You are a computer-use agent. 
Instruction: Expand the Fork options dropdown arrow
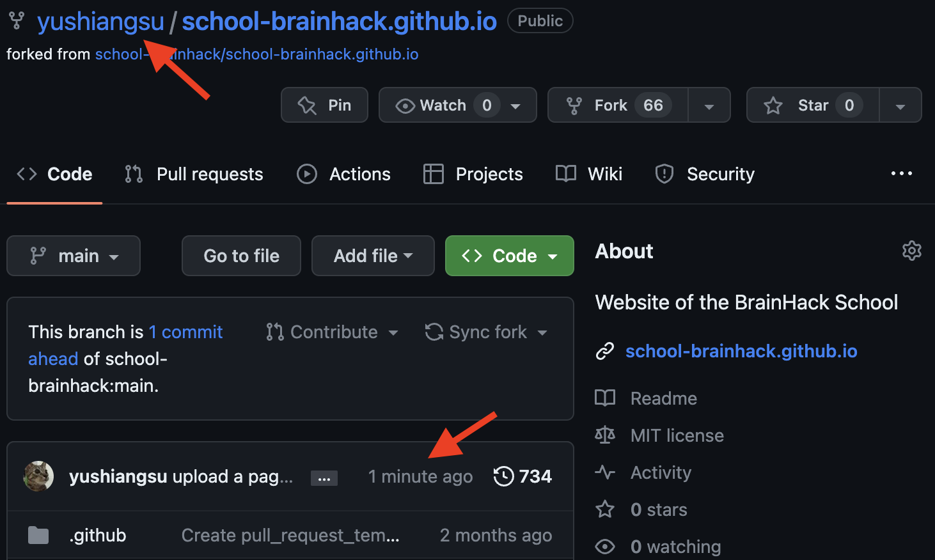tap(709, 106)
